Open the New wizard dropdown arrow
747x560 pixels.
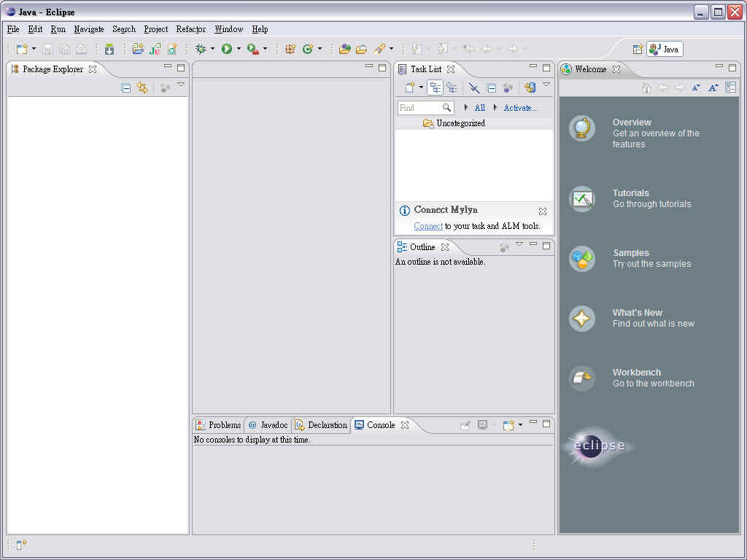click(x=34, y=49)
